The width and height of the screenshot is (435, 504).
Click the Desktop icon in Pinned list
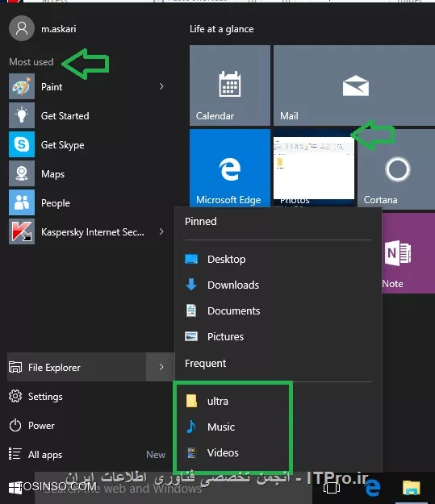(191, 259)
